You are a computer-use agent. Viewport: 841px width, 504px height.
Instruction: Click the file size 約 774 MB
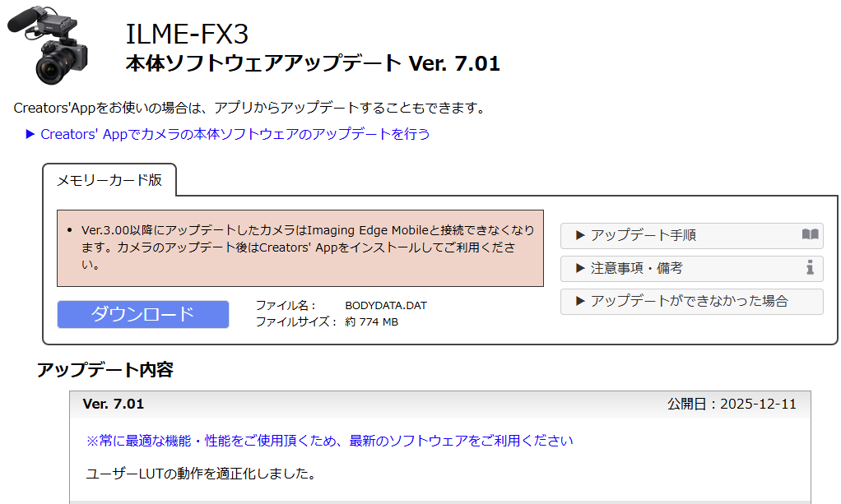click(x=372, y=322)
